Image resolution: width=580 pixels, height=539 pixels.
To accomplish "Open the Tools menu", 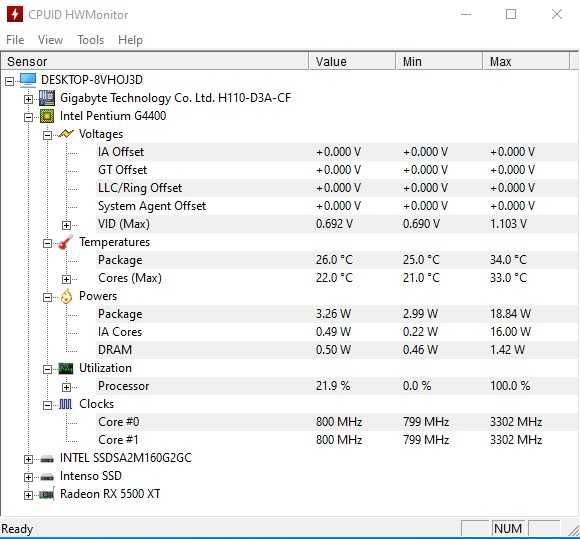I will (91, 40).
